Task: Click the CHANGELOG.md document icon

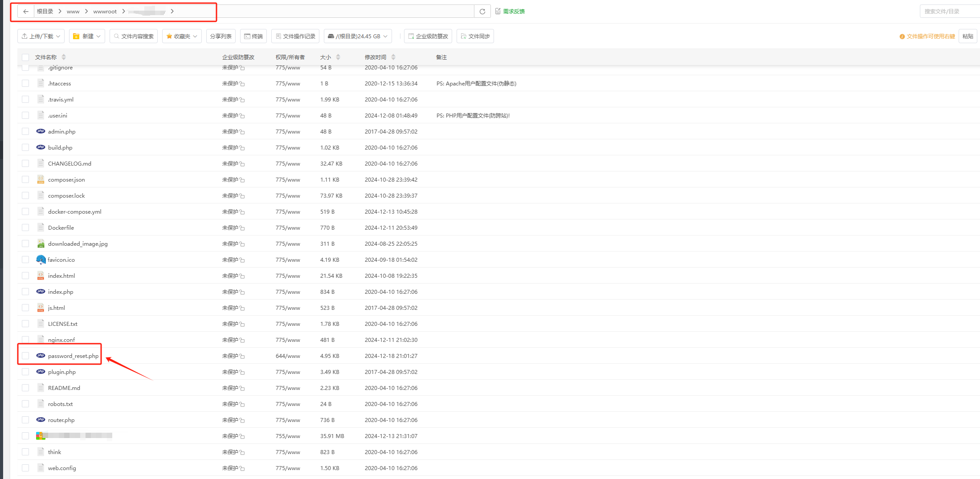Action: (x=41, y=163)
